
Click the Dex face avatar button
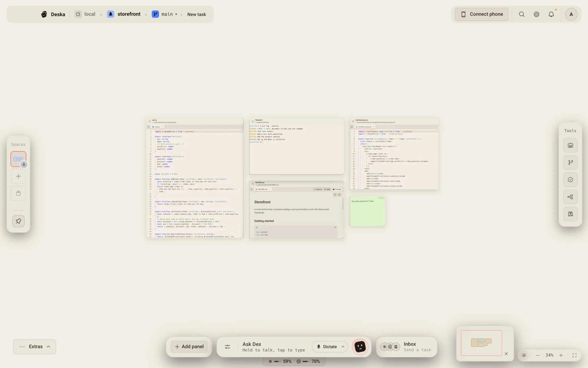pyautogui.click(x=360, y=347)
